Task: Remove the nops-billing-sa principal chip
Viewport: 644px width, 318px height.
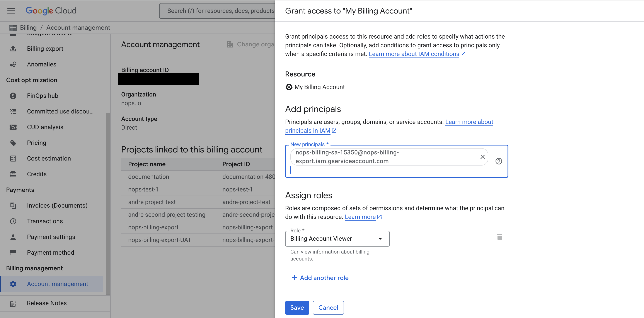Action: click(x=482, y=157)
